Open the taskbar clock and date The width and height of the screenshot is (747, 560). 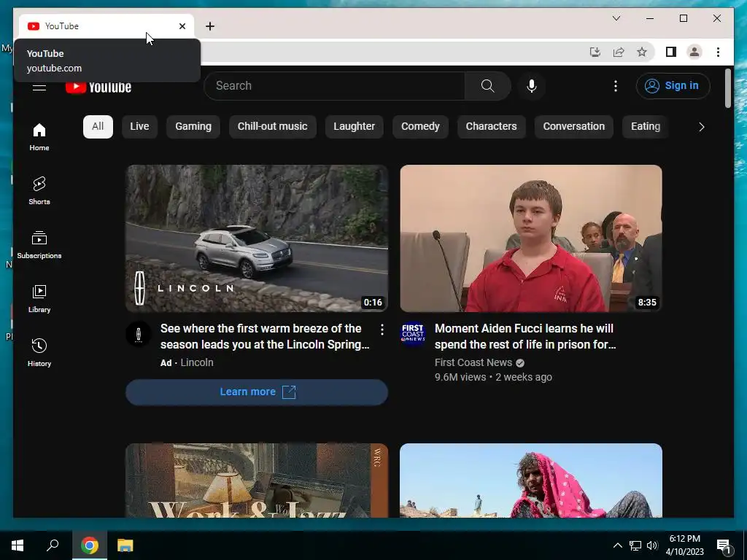[x=684, y=545]
